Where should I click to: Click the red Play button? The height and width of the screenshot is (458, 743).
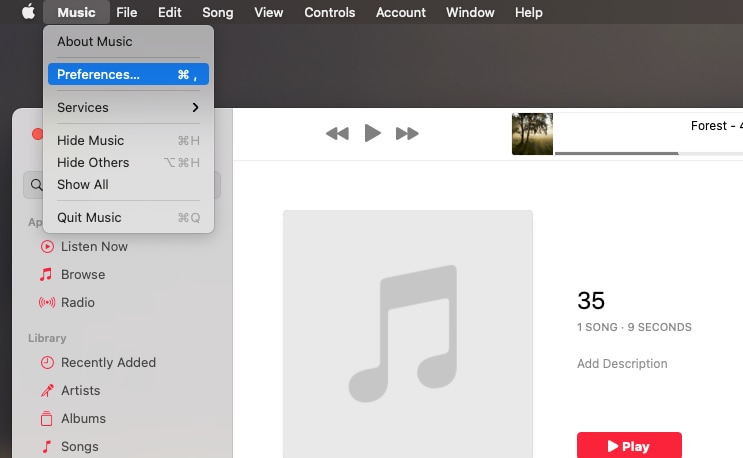click(629, 446)
